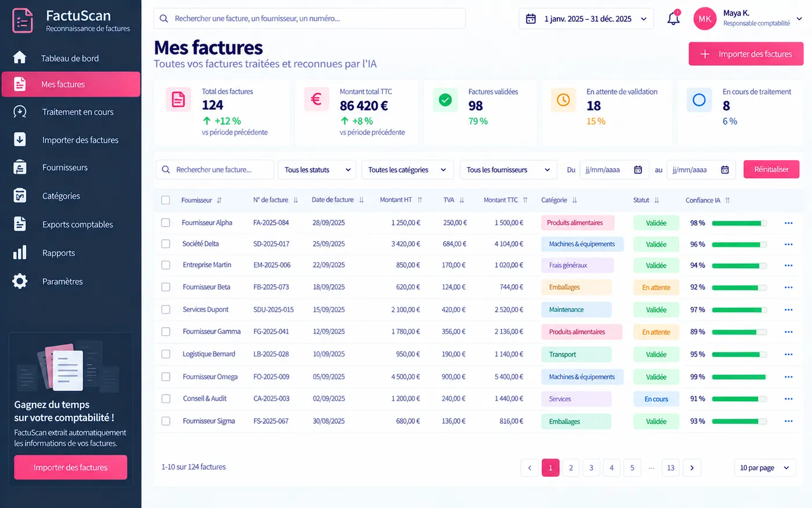Click the Tableau de bord home icon

pos(20,57)
